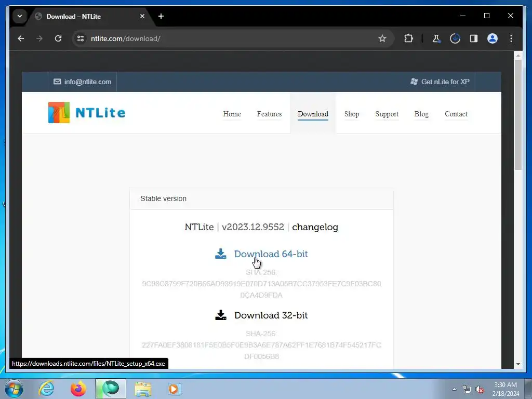Viewport: 532px width, 399px height.
Task: Click the Download 32-bit link
Action: click(271, 315)
